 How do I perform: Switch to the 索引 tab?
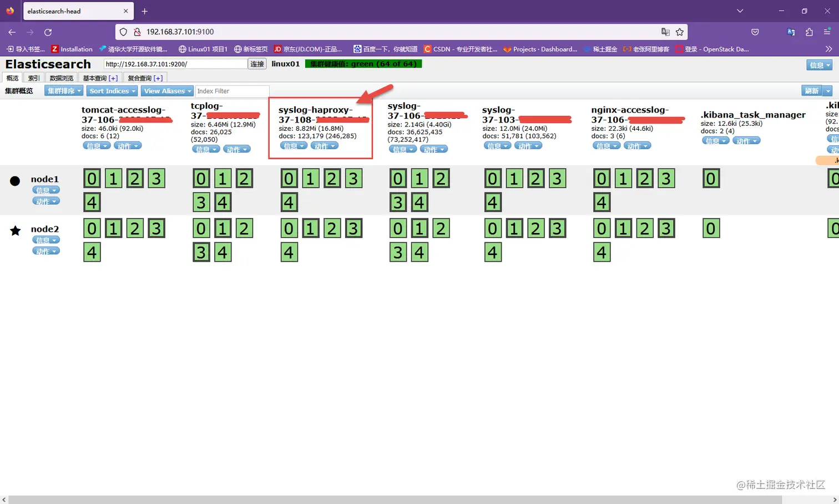coord(34,78)
